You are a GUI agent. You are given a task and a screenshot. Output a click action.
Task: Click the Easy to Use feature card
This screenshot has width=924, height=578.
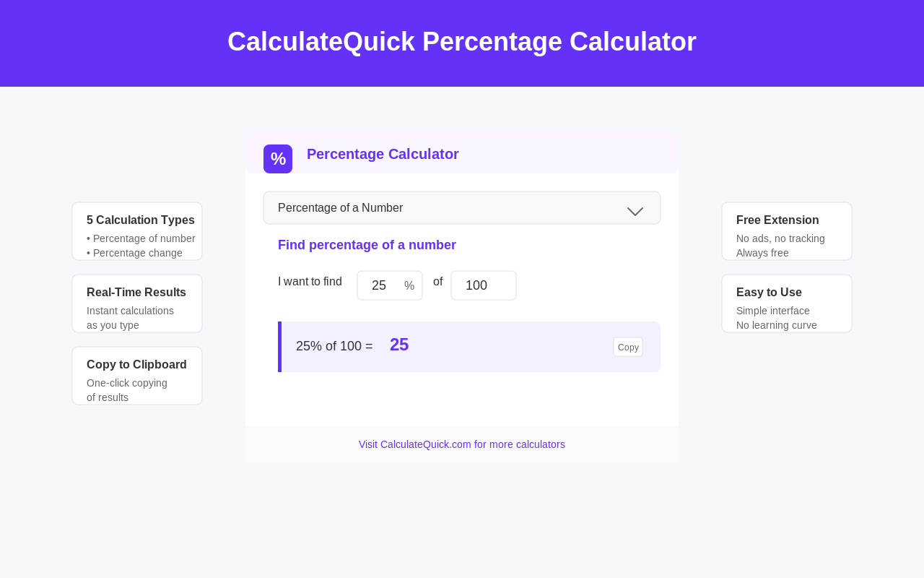[x=787, y=303]
